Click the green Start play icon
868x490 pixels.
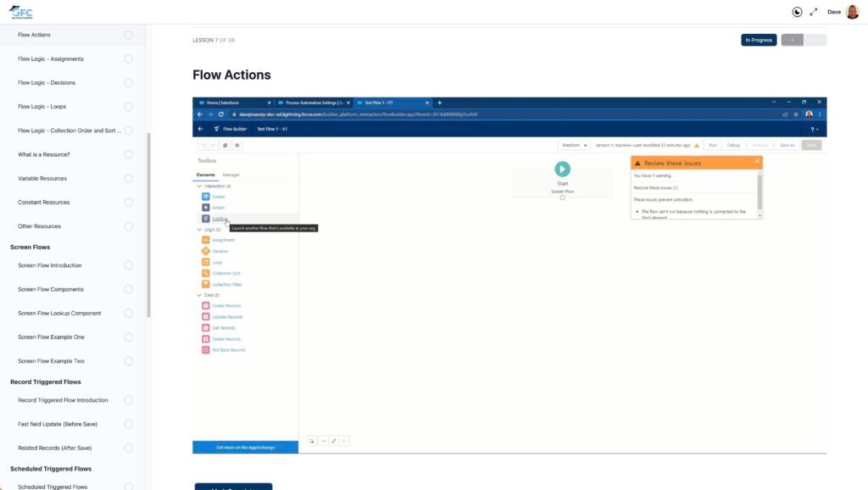click(563, 169)
